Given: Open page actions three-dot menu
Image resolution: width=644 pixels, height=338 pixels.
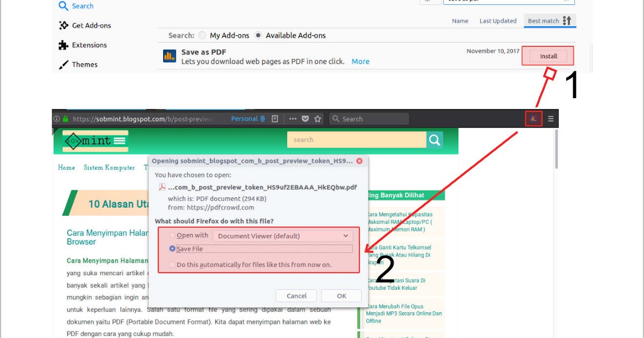Looking at the screenshot, I should pos(292,119).
